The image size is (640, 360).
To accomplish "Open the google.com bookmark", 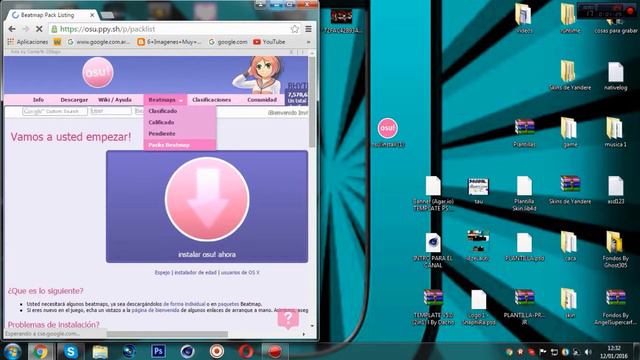I will [228, 42].
